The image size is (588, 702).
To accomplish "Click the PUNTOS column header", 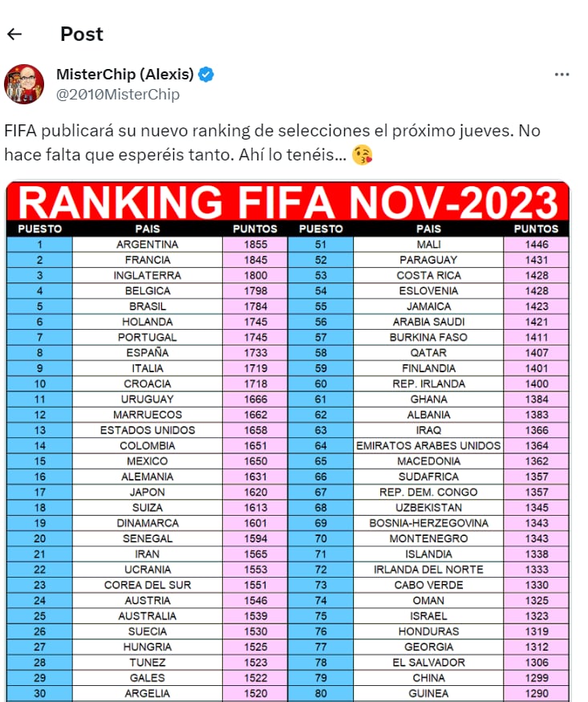I will click(253, 229).
